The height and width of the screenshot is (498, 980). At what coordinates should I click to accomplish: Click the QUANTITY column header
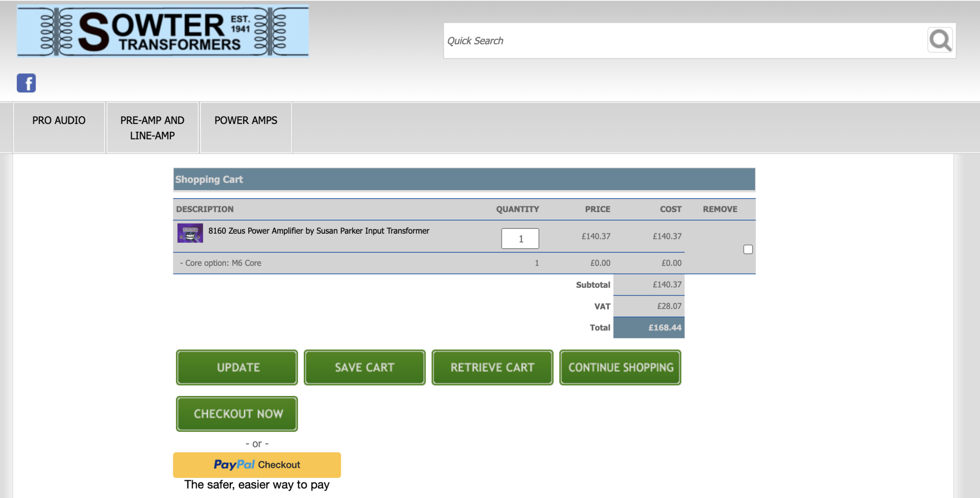click(x=517, y=209)
